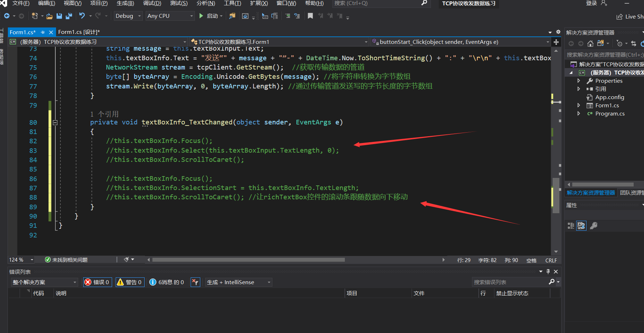Click the 1 个引用 CodeLens link
The width and height of the screenshot is (644, 333).
104,114
